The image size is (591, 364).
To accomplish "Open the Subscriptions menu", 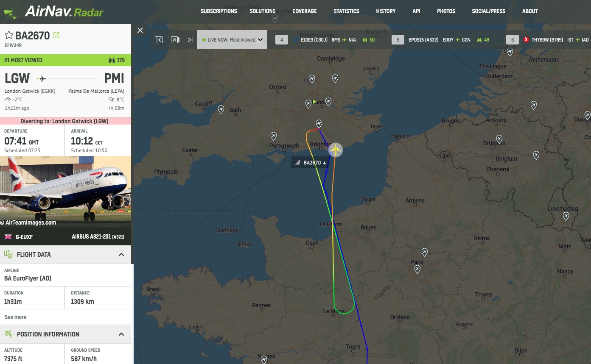I will click(x=218, y=11).
